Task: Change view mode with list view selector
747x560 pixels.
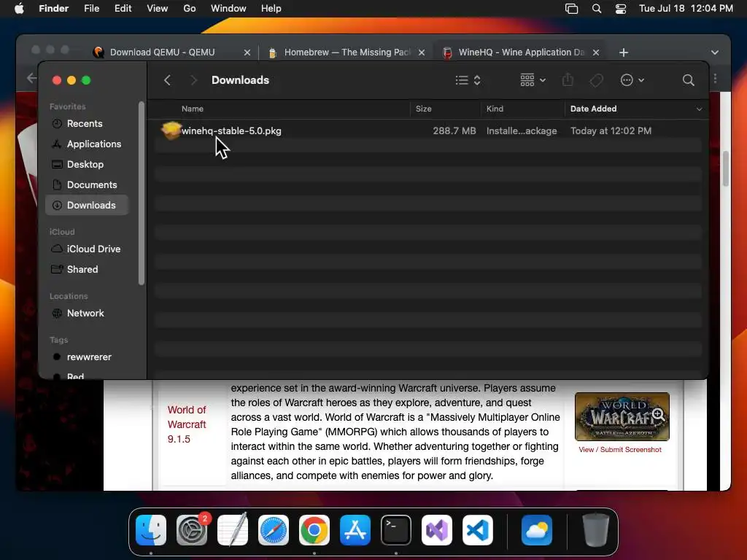Action: point(468,80)
